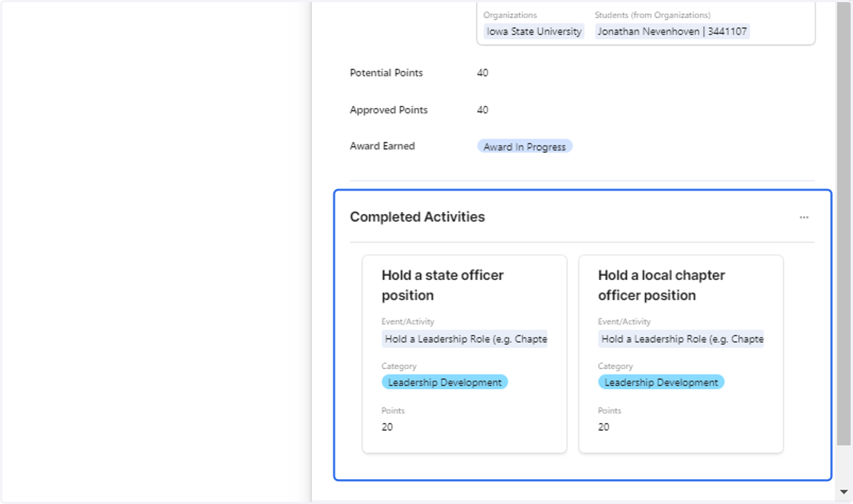The image size is (853, 504).
Task: Click the Completed Activities heading
Action: point(417,217)
